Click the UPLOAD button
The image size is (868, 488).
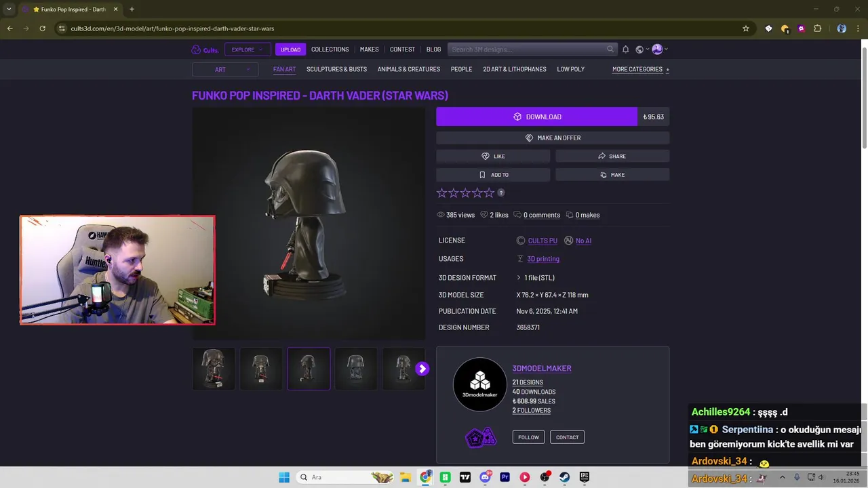pos(290,49)
